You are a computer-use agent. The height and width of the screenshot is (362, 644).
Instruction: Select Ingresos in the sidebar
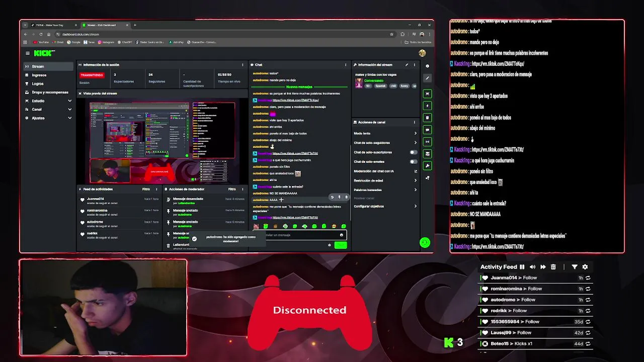click(x=48, y=75)
